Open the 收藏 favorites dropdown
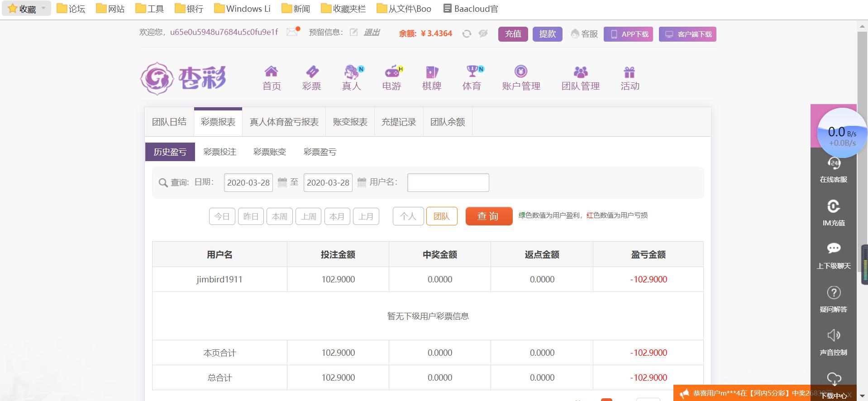 point(27,9)
